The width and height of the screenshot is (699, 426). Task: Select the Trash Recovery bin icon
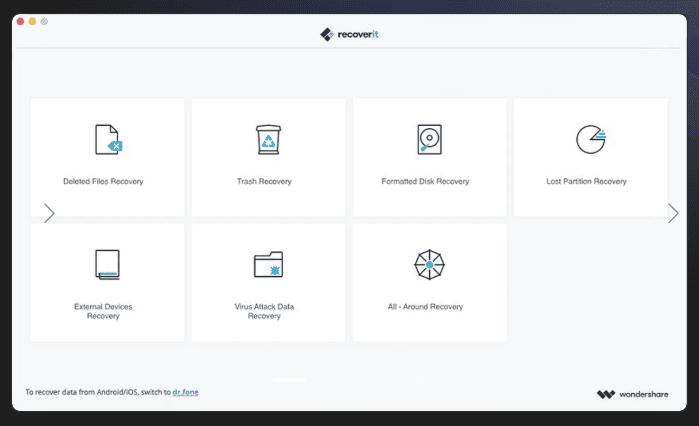click(268, 139)
